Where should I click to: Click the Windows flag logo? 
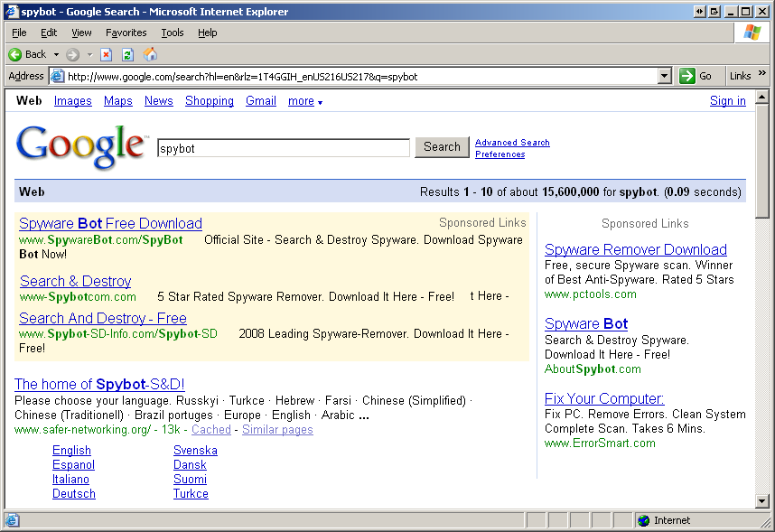coord(752,33)
